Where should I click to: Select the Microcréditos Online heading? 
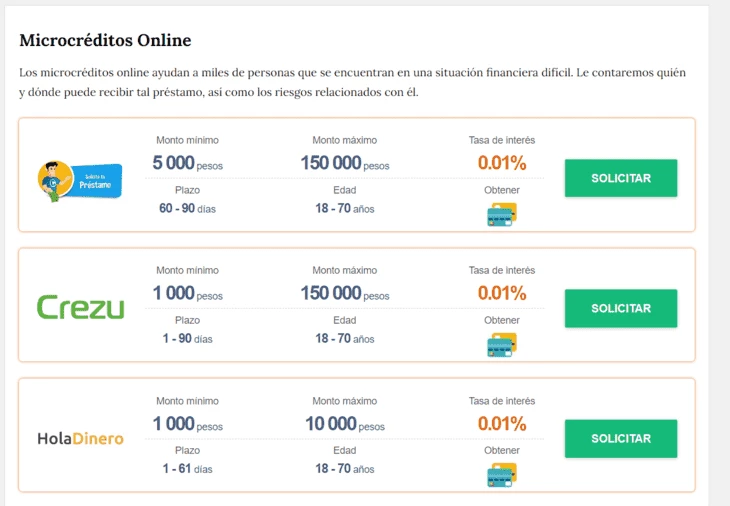point(105,40)
